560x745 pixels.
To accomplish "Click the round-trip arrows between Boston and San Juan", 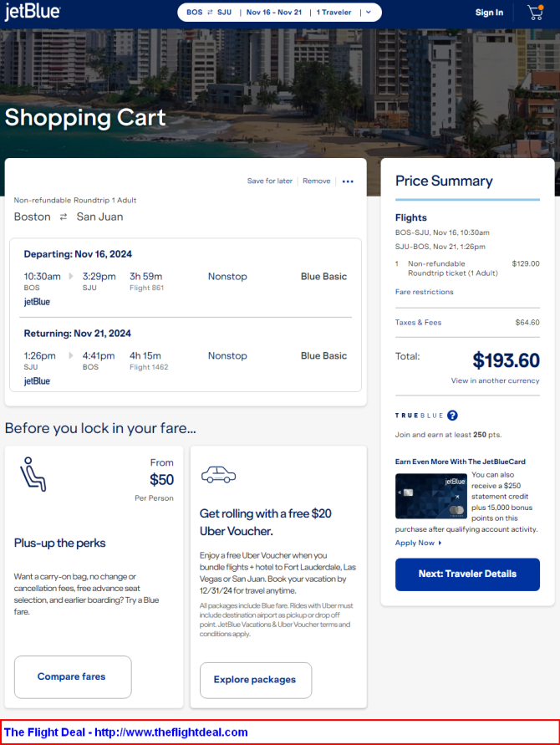I will tap(64, 217).
